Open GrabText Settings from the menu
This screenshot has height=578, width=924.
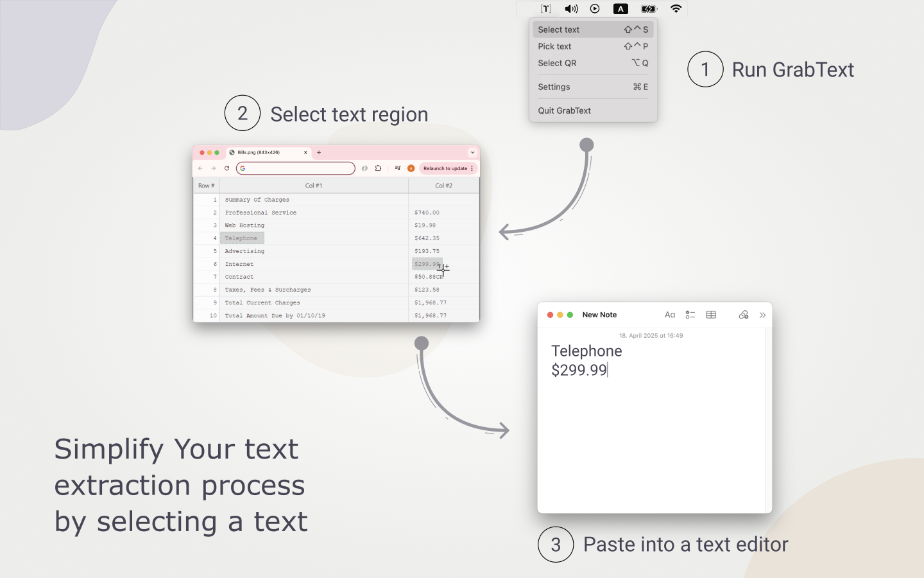[x=554, y=87]
